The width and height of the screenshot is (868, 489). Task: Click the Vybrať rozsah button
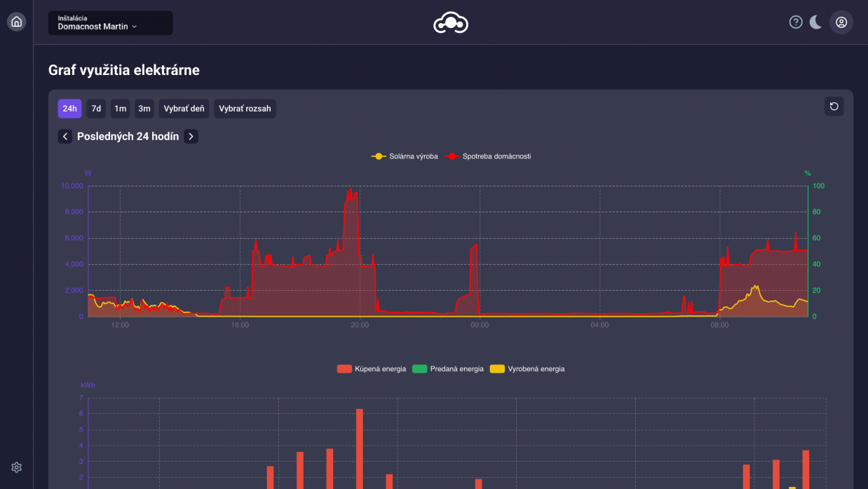coord(245,109)
